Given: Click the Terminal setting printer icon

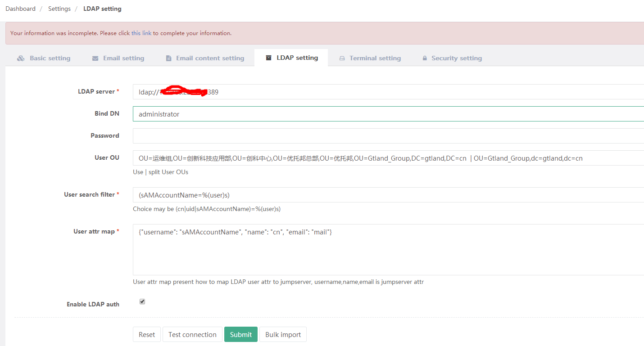Looking at the screenshot, I should (343, 58).
